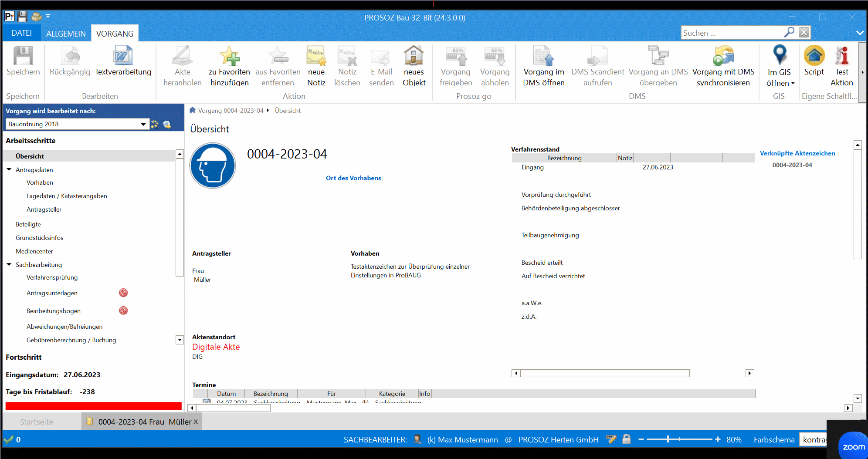This screenshot has height=459, width=868.
Task: Open the Grundstücksinfos step
Action: click(x=40, y=238)
